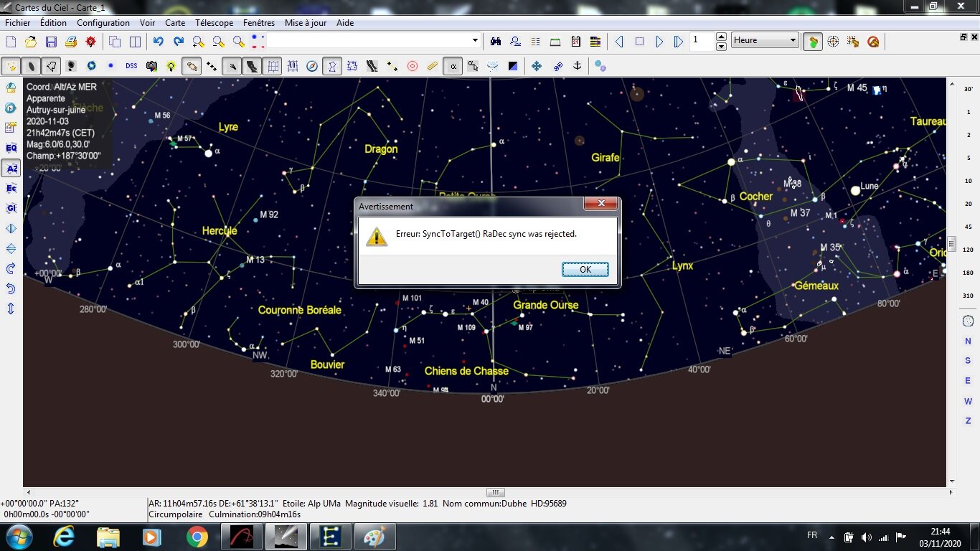Click the time step value field
The height and width of the screenshot is (551, 980).
(702, 41)
